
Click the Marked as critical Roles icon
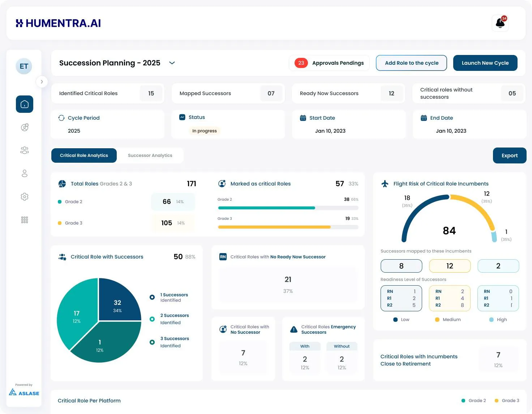pos(222,184)
